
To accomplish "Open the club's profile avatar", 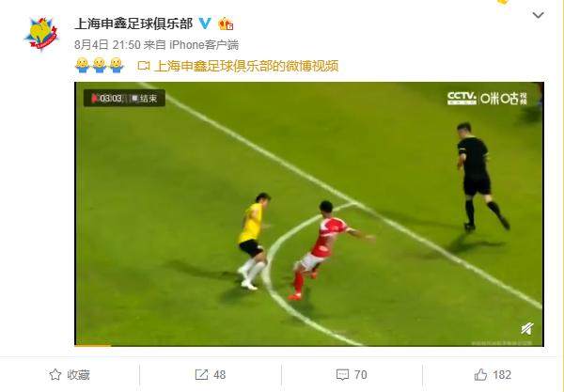I will click(x=41, y=34).
